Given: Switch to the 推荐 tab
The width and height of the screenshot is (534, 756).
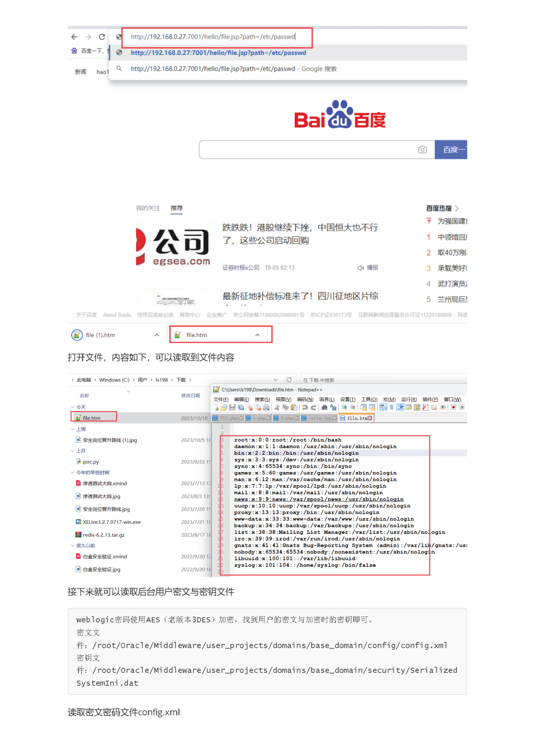Looking at the screenshot, I should pos(177,208).
